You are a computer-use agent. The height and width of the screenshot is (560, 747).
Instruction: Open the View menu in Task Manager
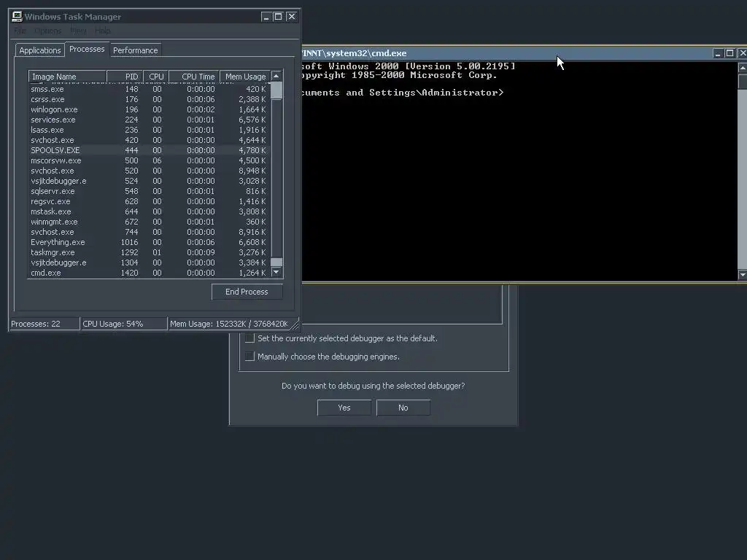tap(78, 31)
